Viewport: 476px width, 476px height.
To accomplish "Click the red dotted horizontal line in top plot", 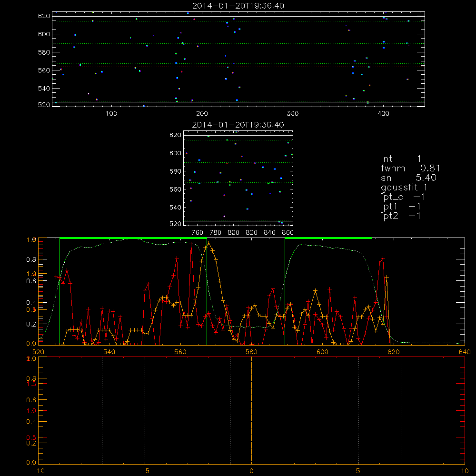I will (238, 67).
